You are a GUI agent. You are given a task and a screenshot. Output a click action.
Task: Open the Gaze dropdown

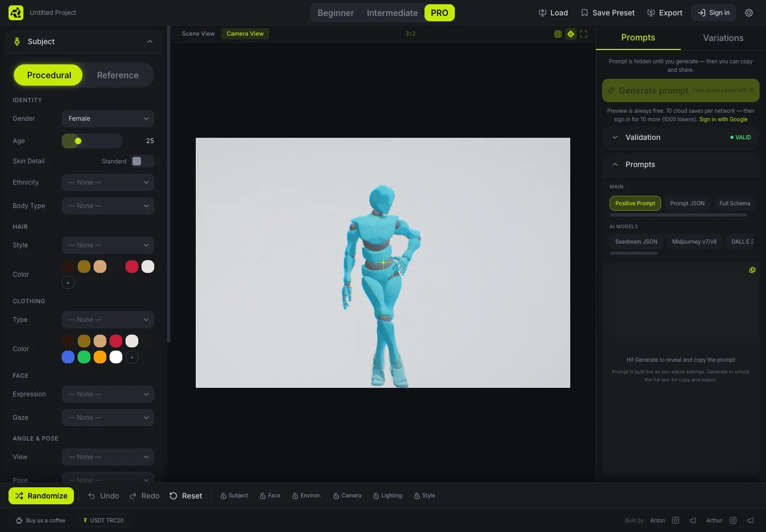[x=108, y=418]
